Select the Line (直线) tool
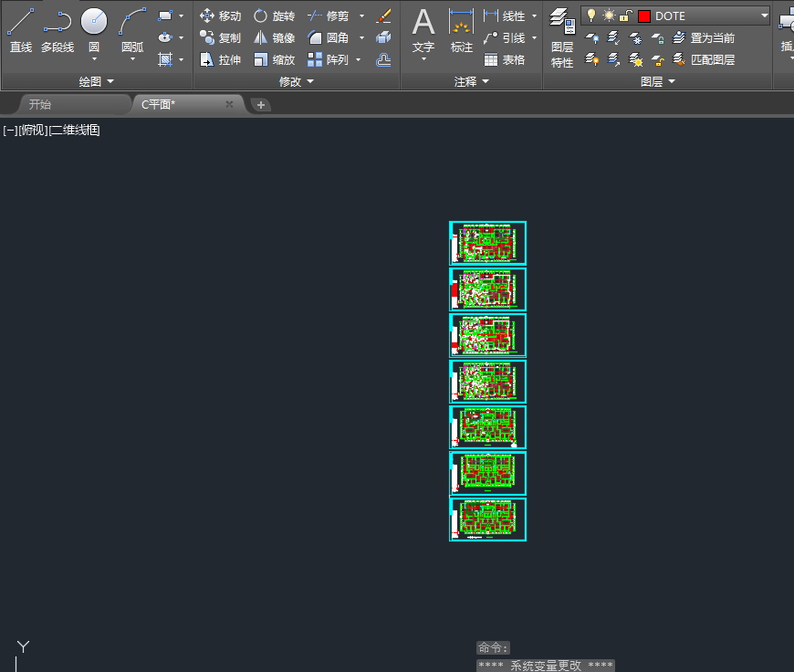Image resolution: width=794 pixels, height=672 pixels. [x=21, y=31]
